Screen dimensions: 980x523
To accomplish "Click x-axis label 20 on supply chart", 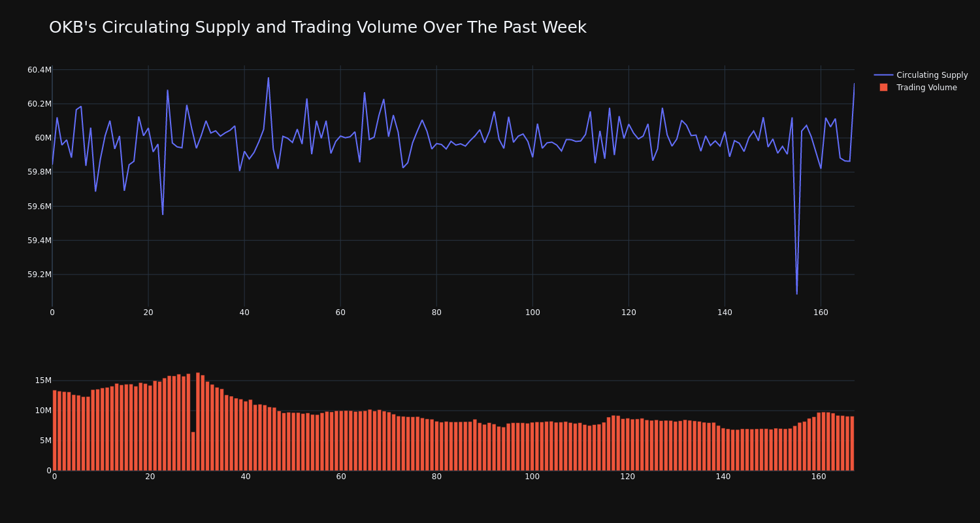I will (x=148, y=312).
